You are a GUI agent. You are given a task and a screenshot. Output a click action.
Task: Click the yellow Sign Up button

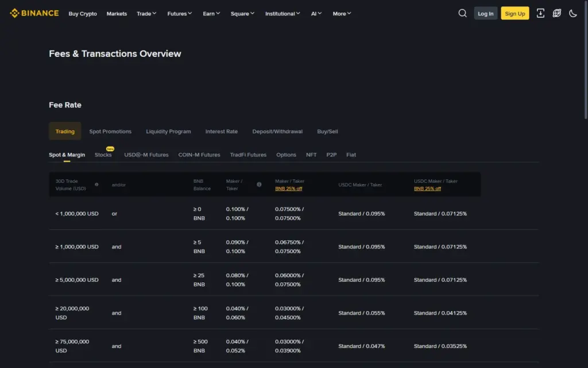515,13
